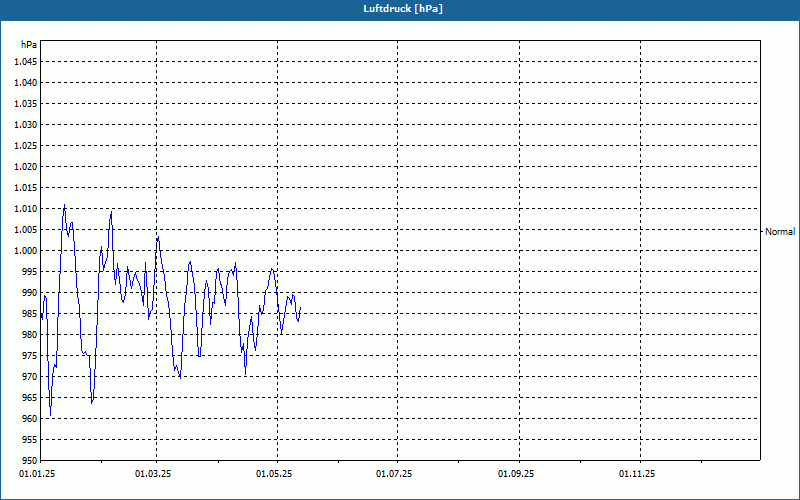The height and width of the screenshot is (500, 800).
Task: Select the 960 y-axis label
Action: coord(30,418)
